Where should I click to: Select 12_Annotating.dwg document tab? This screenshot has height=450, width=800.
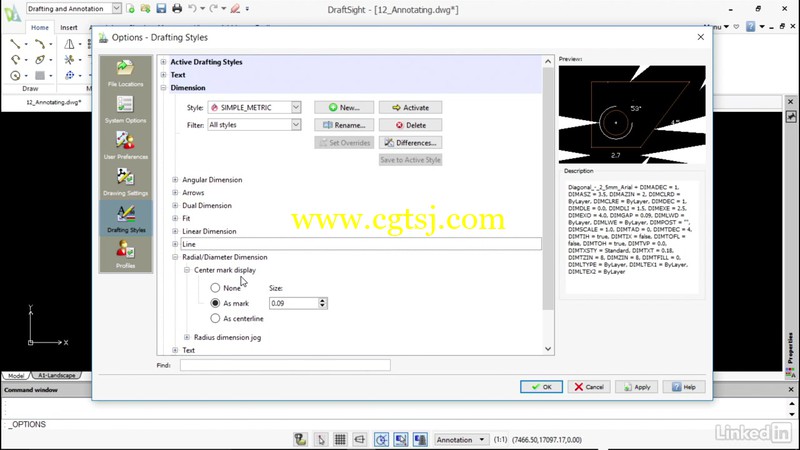[x=54, y=102]
